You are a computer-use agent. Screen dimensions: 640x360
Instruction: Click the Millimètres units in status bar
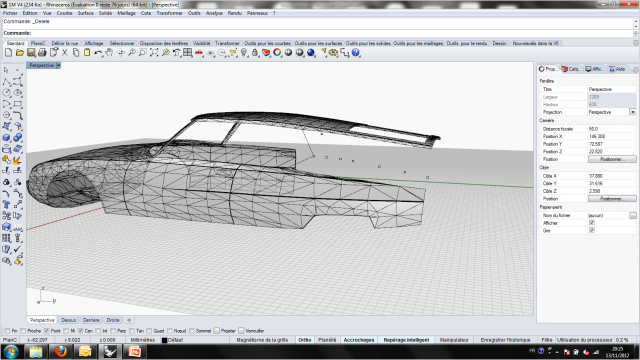pyautogui.click(x=142, y=340)
